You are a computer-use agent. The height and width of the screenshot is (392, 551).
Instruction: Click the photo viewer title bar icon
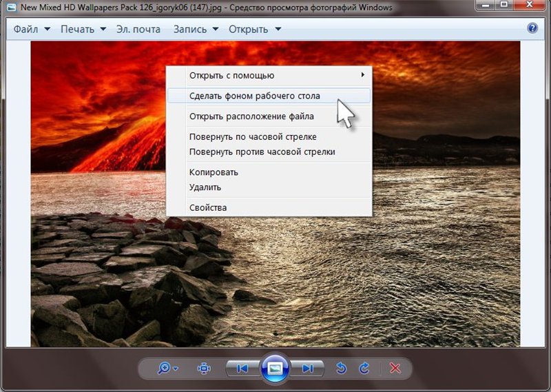[12, 7]
